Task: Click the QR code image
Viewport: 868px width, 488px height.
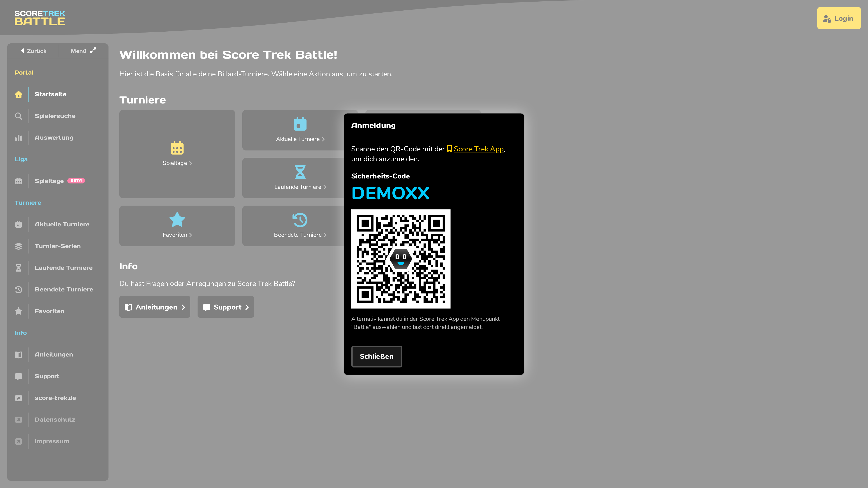Action: point(401,259)
